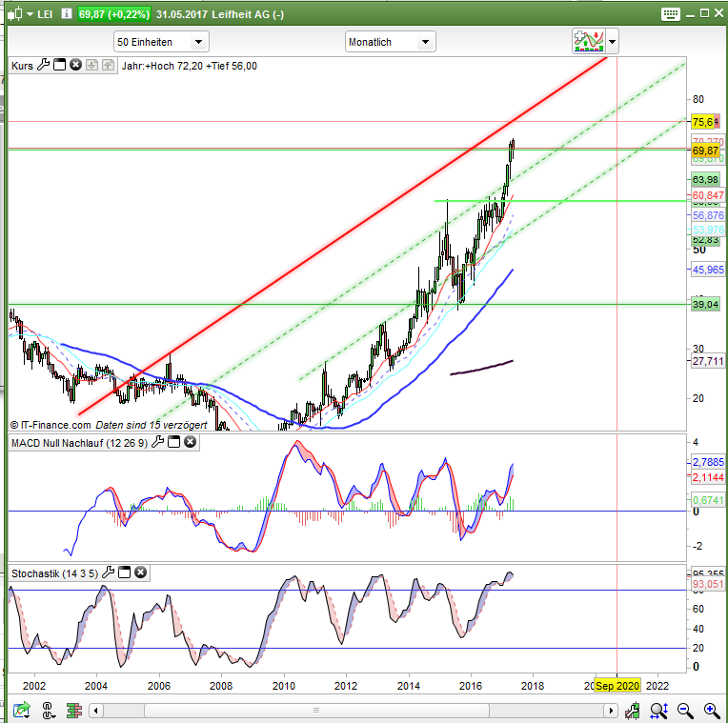Click the zoom in magnifier
728x723 pixels.
pos(712,710)
